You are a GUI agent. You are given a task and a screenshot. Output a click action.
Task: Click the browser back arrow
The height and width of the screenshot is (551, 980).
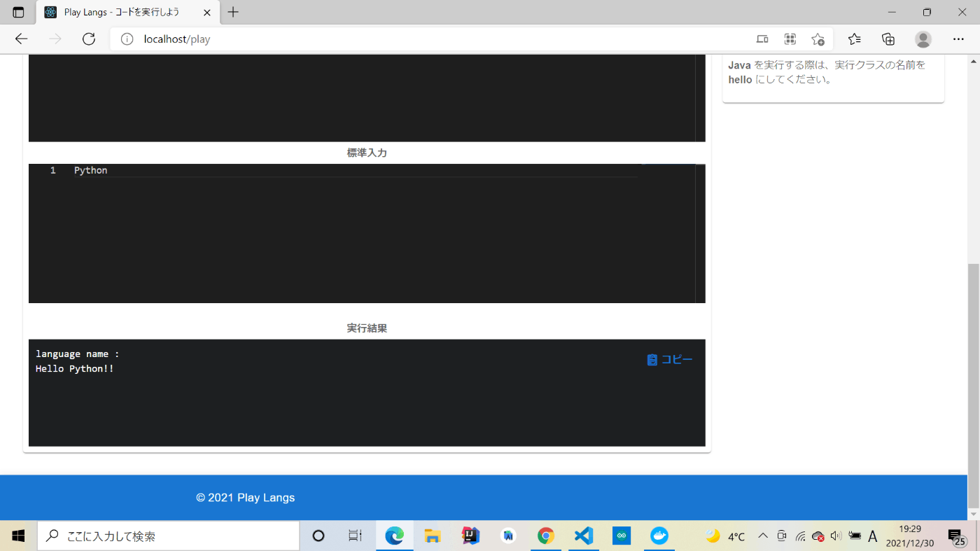click(x=22, y=39)
